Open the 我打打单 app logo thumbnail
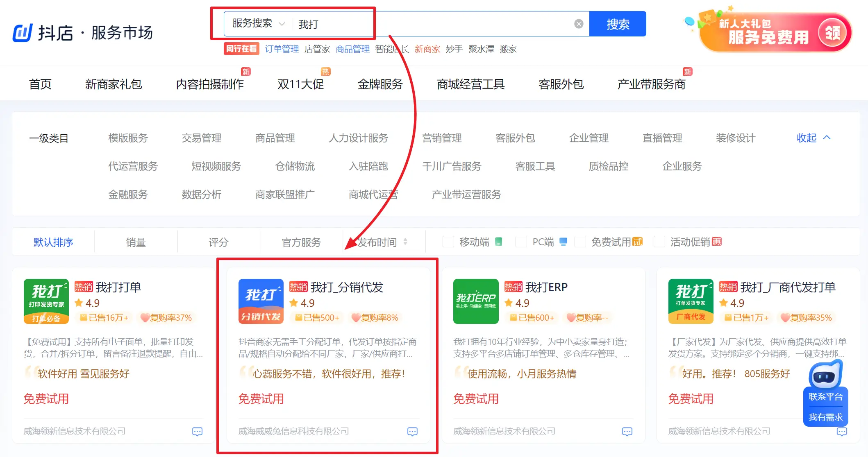The image size is (868, 457). click(46, 301)
